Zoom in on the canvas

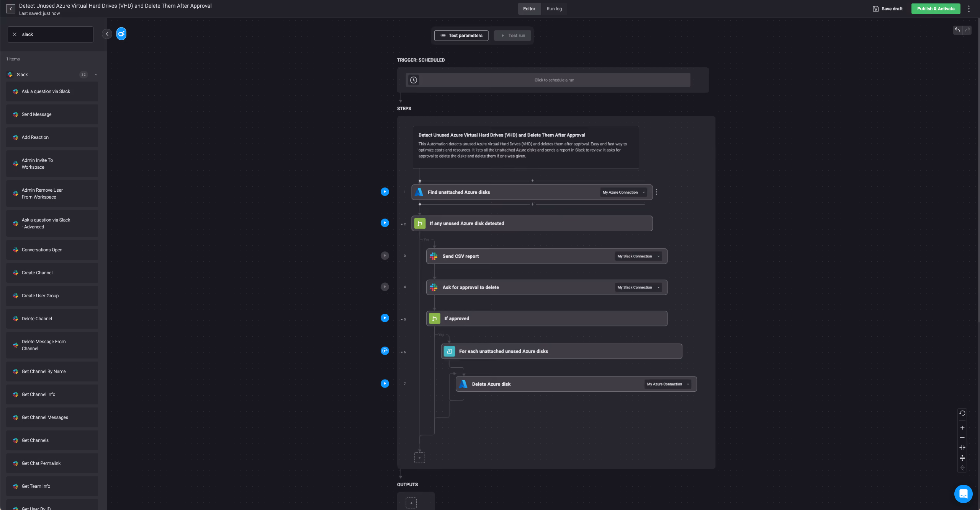[x=962, y=428]
